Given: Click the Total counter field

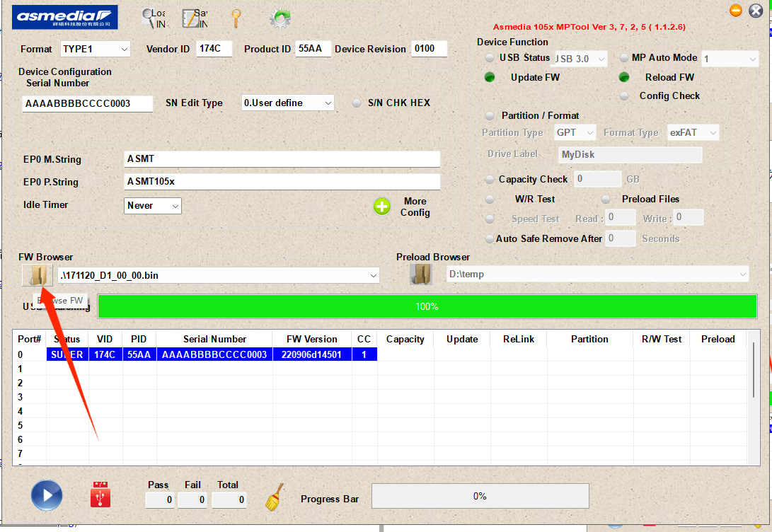Looking at the screenshot, I should coord(229,500).
